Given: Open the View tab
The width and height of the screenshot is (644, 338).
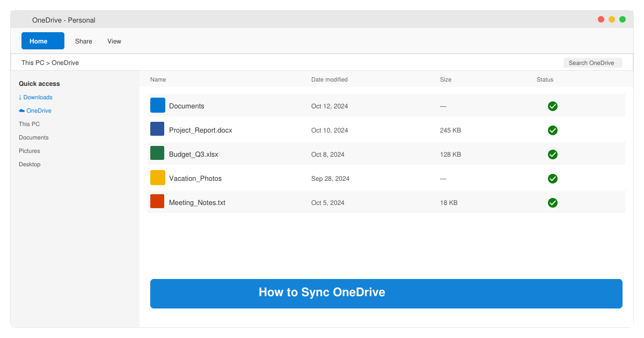Looking at the screenshot, I should tap(114, 41).
